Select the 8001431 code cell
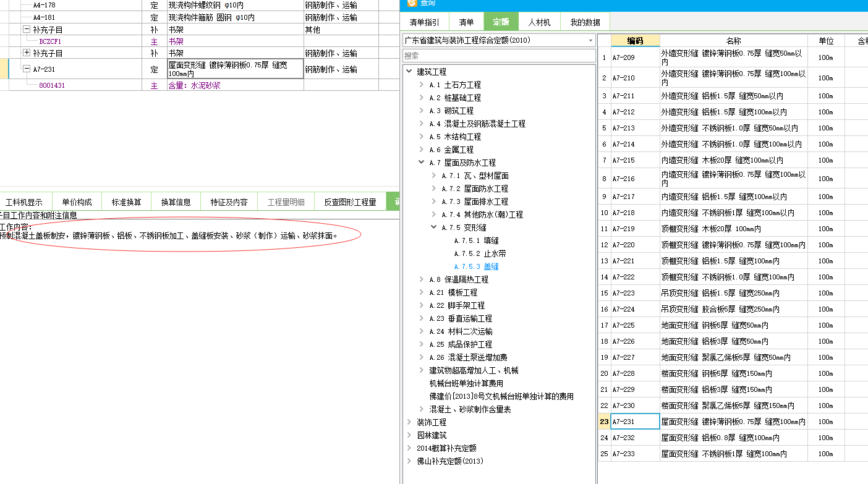Screen dimensions: 868x484 pos(51,85)
